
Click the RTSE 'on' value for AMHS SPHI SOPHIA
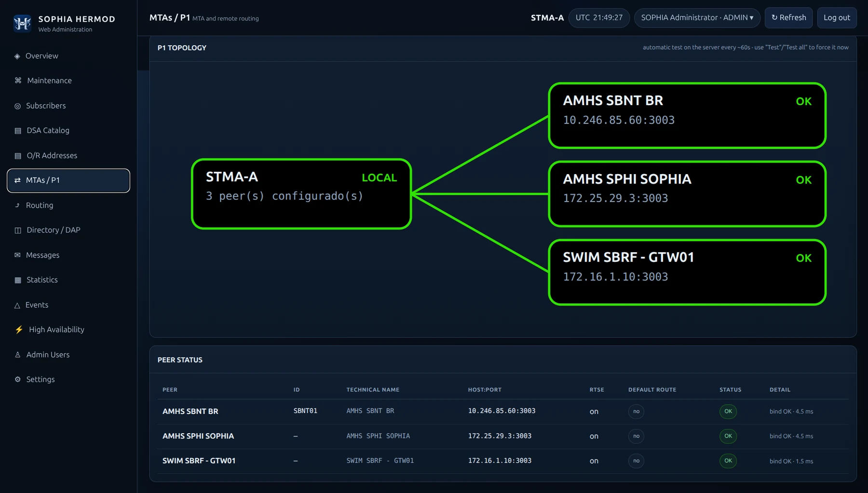point(594,437)
